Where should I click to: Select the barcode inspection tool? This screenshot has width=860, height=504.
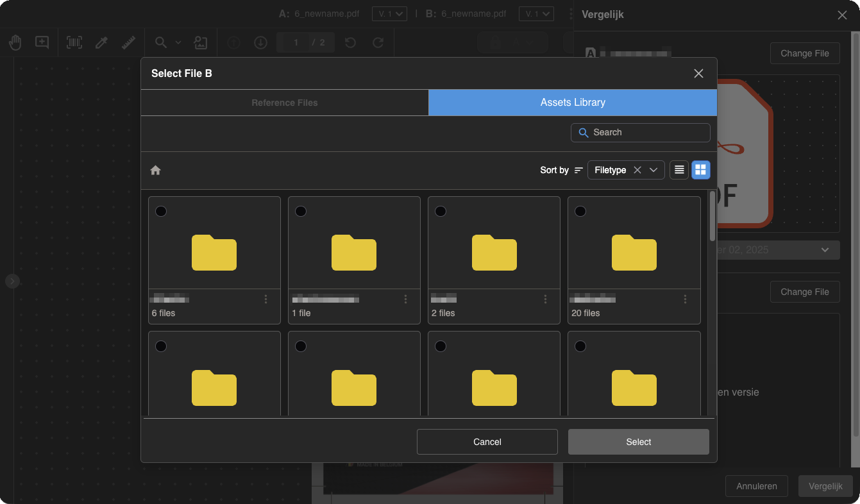coord(74,42)
